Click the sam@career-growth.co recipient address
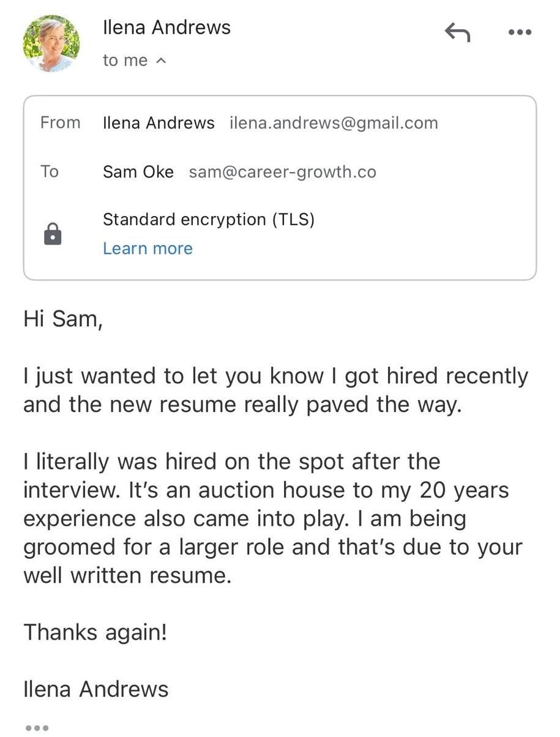 (282, 172)
